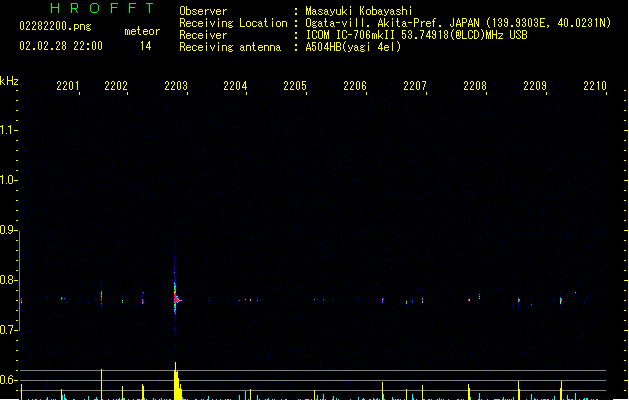Click the Observer label
This screenshot has width=629, height=400.
tap(203, 11)
